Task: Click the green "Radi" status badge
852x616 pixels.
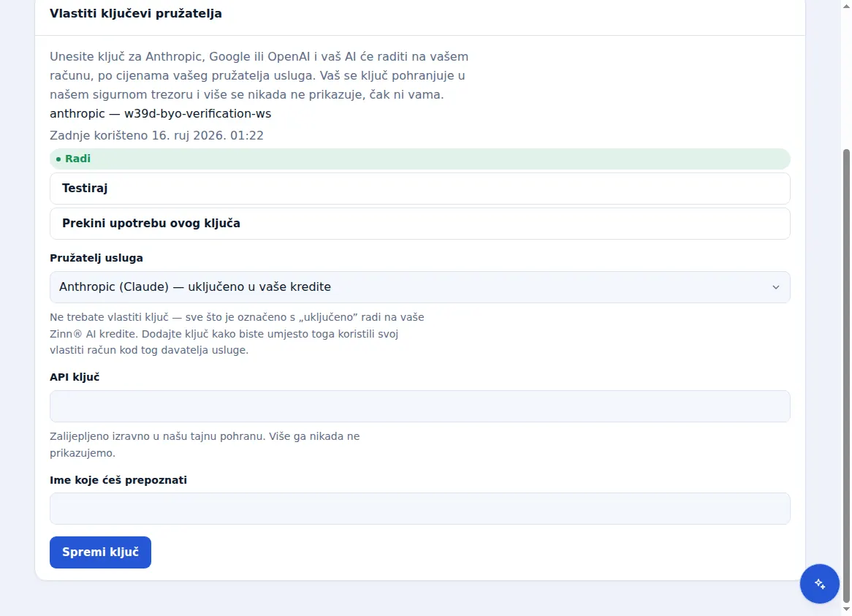Action: point(419,159)
